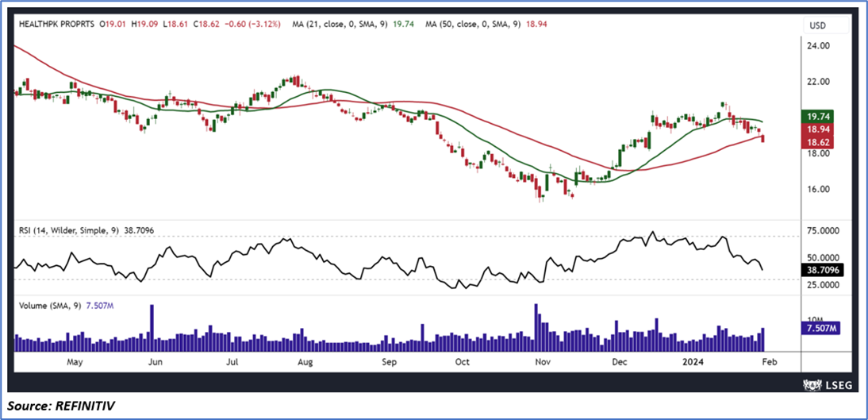
Task: Click the Sep label on the time axis
Action: pyautogui.click(x=389, y=362)
